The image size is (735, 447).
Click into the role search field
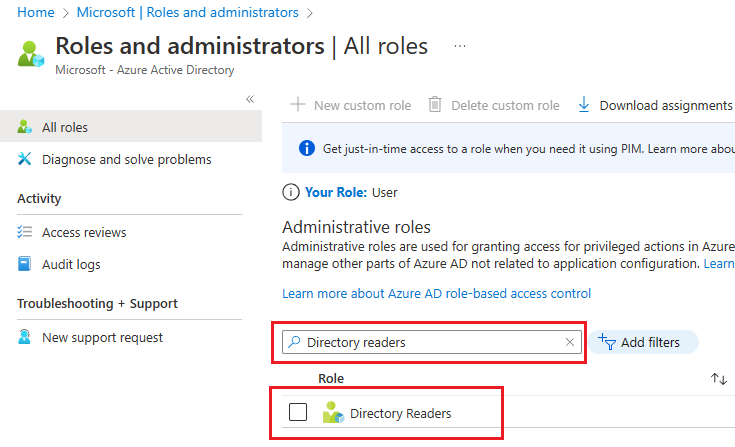(x=430, y=342)
